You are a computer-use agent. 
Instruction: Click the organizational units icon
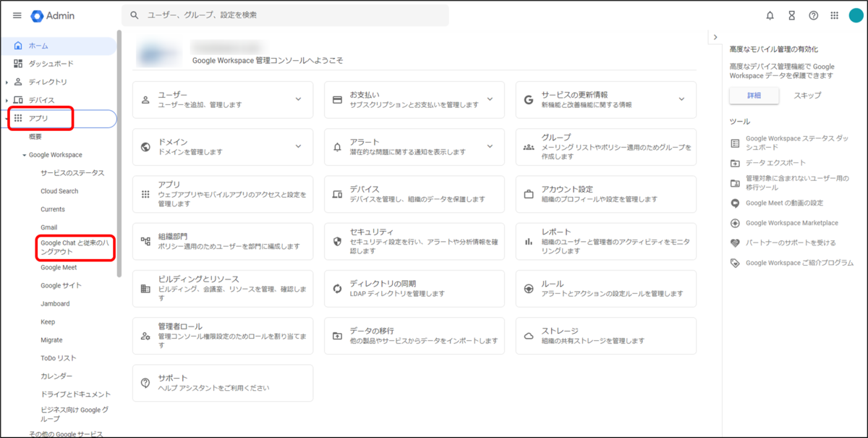(x=145, y=241)
